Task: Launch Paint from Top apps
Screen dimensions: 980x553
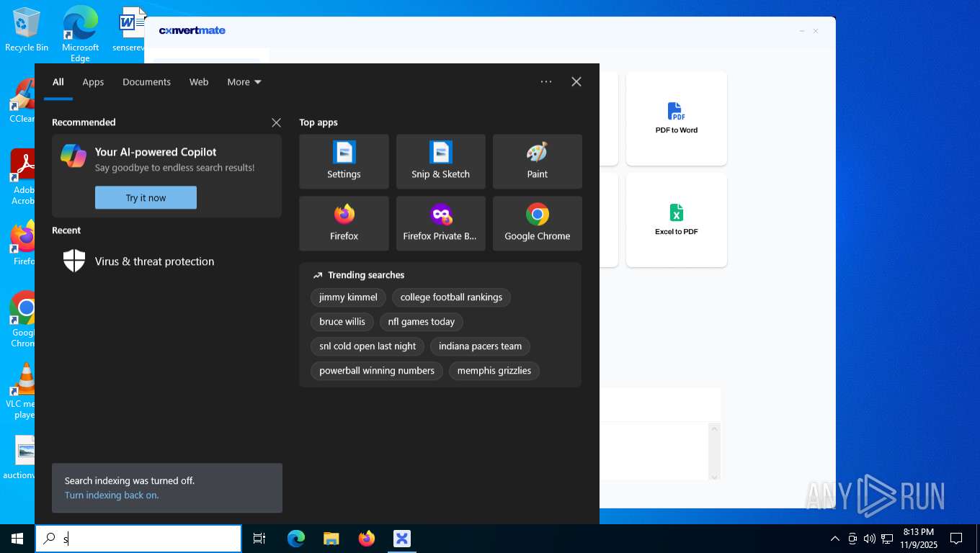Action: 537,161
